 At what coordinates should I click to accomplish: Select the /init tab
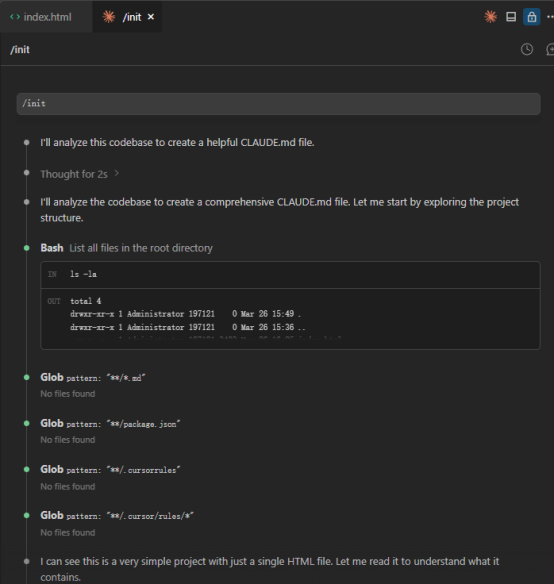pyautogui.click(x=127, y=17)
